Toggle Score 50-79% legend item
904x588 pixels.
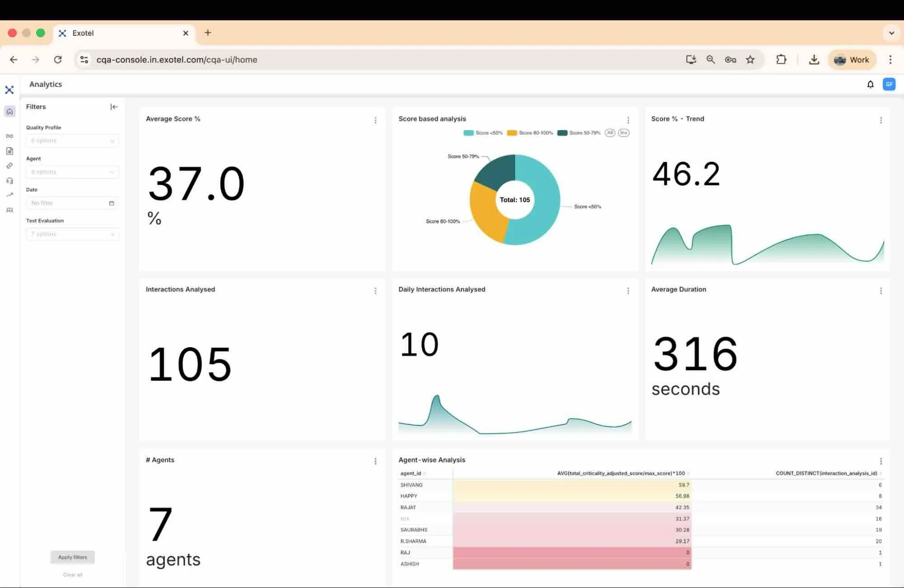[579, 133]
